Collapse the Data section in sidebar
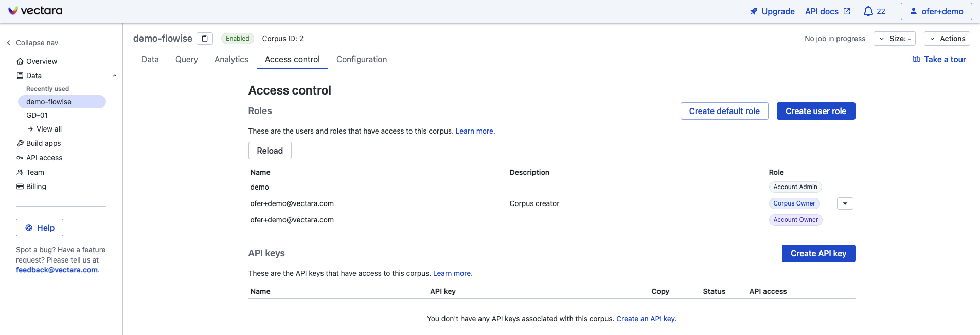Image resolution: width=980 pixels, height=335 pixels. (115, 76)
